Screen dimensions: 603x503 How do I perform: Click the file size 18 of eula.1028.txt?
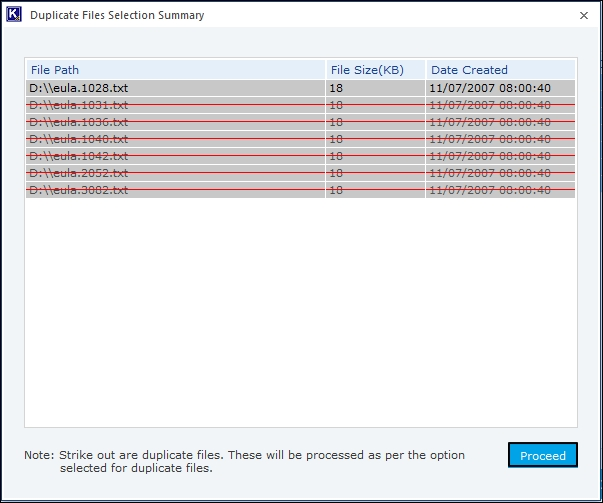(x=375, y=88)
